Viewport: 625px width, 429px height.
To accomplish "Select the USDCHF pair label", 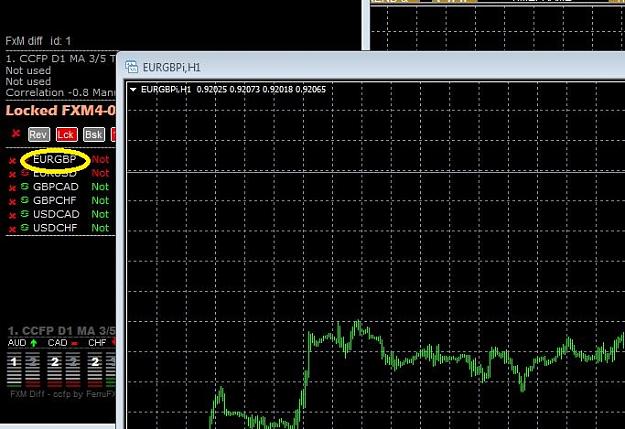I will tap(55, 228).
